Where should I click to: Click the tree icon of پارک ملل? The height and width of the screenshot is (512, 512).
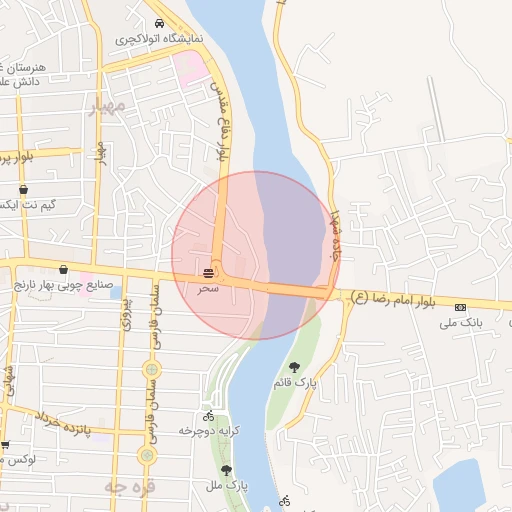(226, 470)
